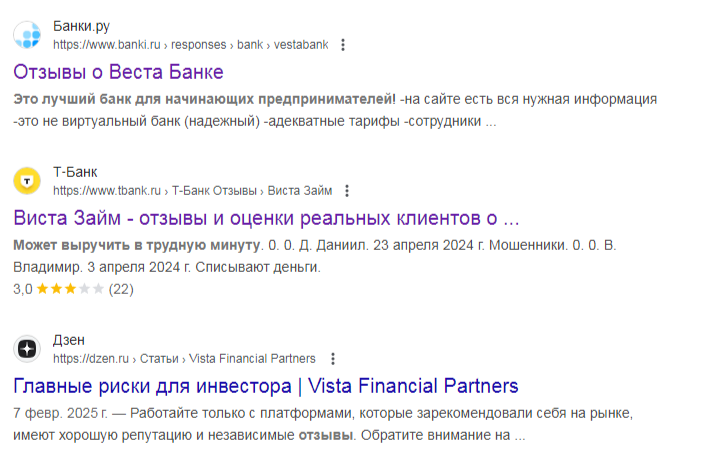Click the dzen.ru breadcrumb URL

point(184,359)
